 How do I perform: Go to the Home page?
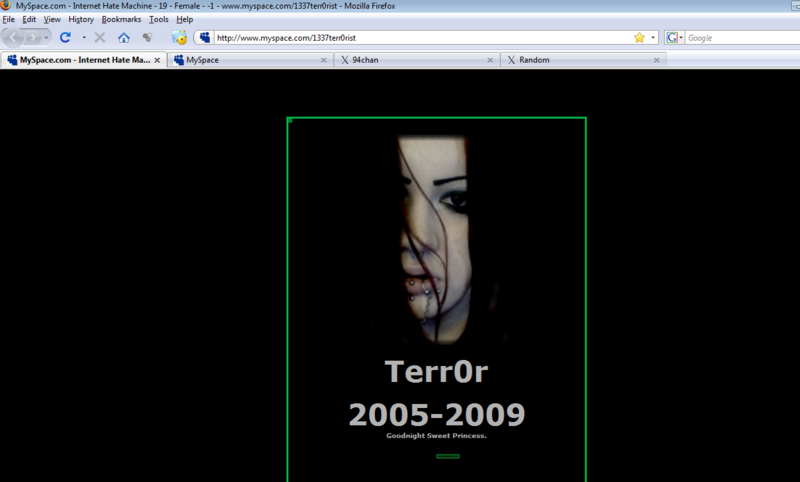click(124, 38)
